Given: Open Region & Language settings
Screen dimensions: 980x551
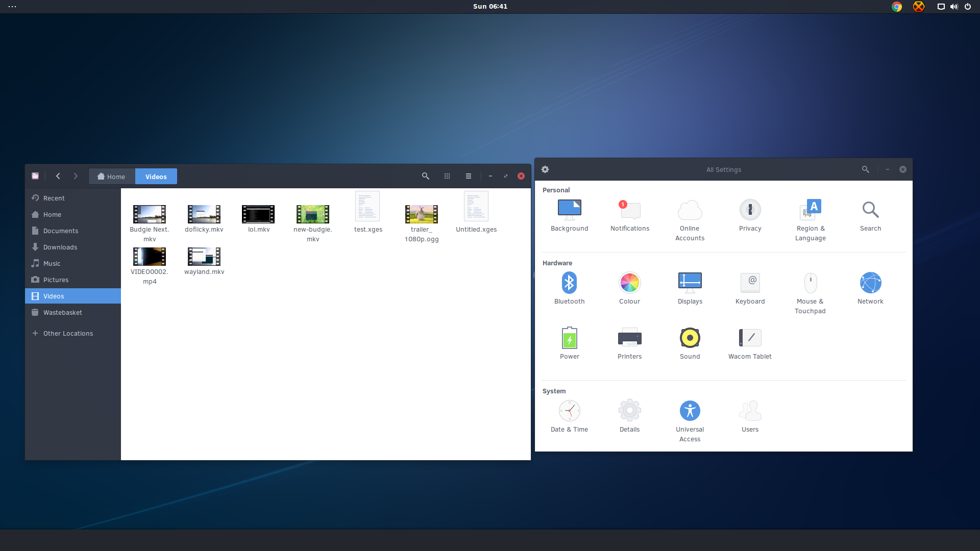Looking at the screenshot, I should (810, 220).
